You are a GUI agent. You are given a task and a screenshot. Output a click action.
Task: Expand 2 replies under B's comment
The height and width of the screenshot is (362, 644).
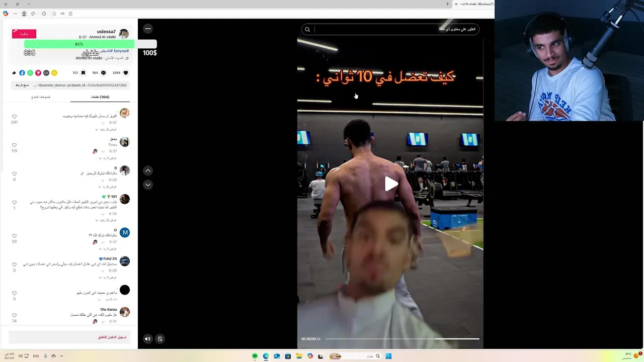tap(107, 187)
